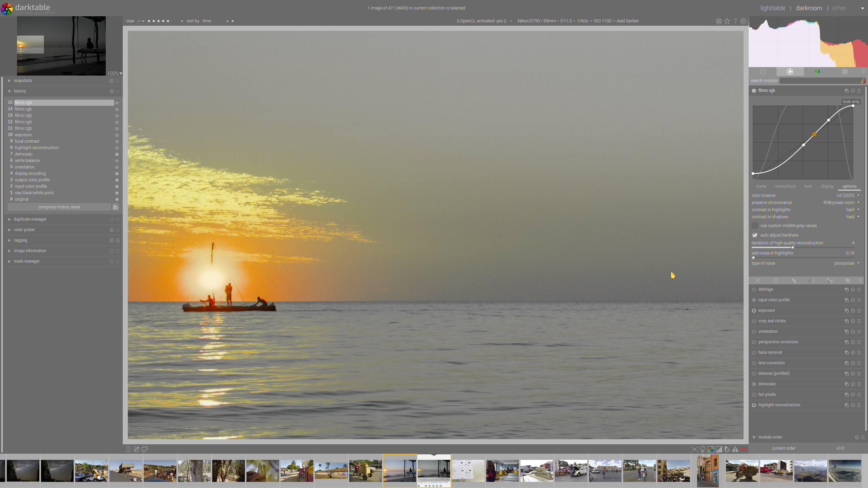Switch to lighttable view
This screenshot has width=868, height=488.
[773, 8]
